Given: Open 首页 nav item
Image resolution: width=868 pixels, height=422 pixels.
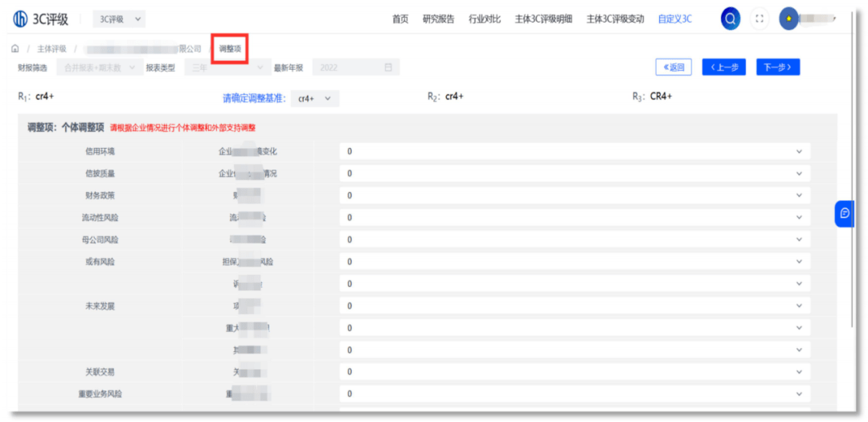Looking at the screenshot, I should click(x=400, y=19).
